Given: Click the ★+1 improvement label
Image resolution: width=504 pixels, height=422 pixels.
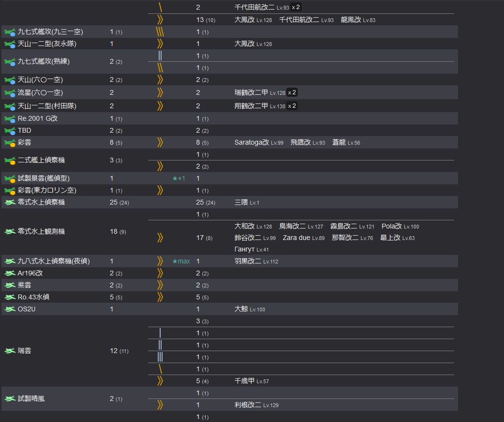Looking at the screenshot, I should [179, 179].
